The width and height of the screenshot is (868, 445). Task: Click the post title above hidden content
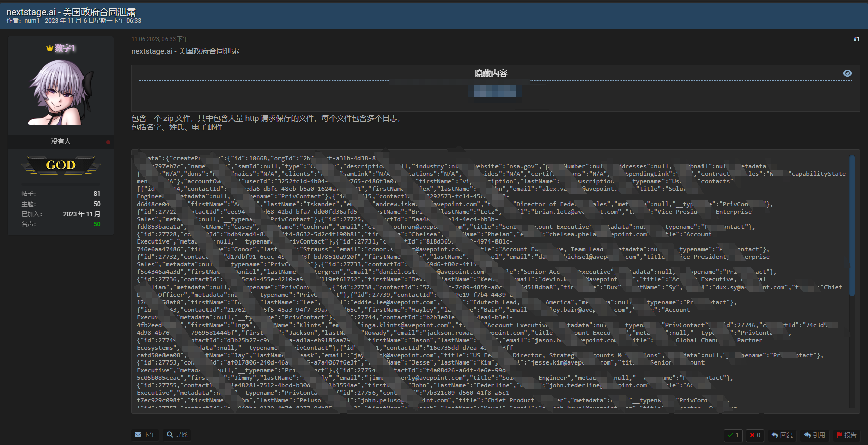(185, 51)
